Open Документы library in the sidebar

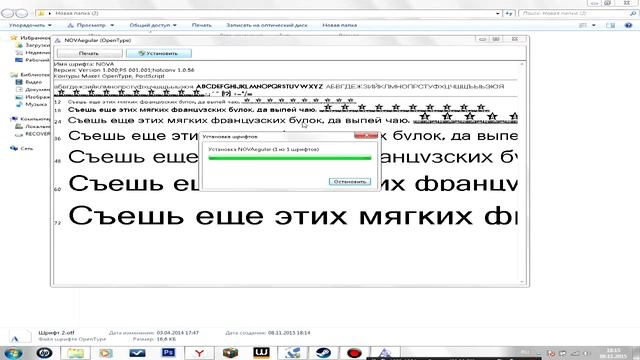pos(34,89)
